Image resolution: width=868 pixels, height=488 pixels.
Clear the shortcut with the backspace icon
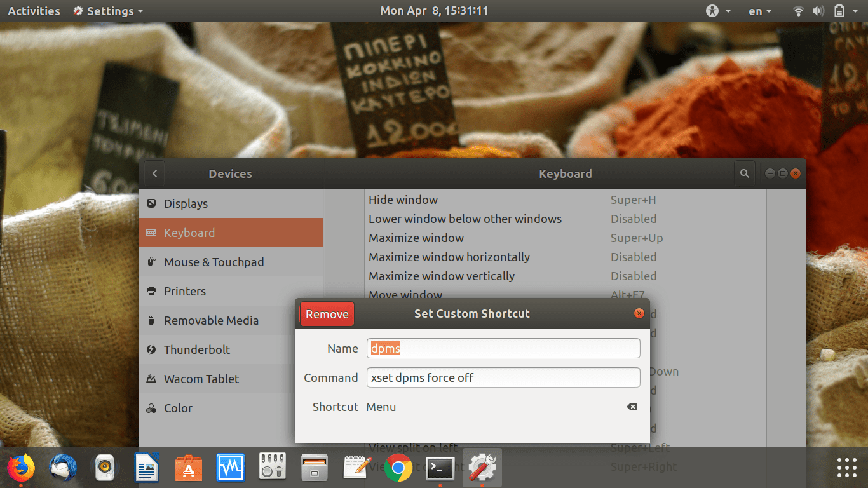(x=632, y=407)
